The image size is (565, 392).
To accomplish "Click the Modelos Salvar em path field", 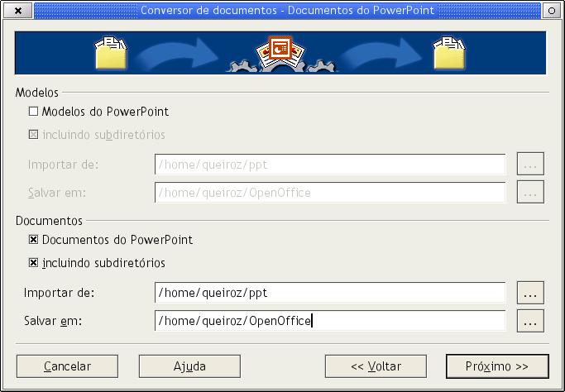I will click(x=330, y=193).
